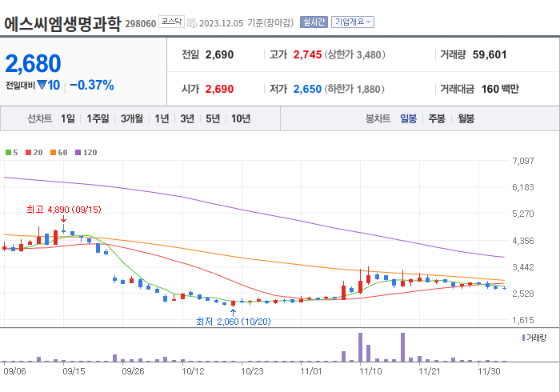Click the 11/30 date axis label

pyautogui.click(x=490, y=371)
